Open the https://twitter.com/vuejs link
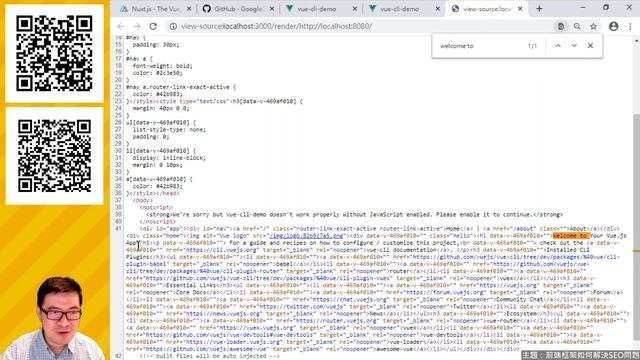Image resolution: width=640 pixels, height=360 pixels. (x=302, y=307)
